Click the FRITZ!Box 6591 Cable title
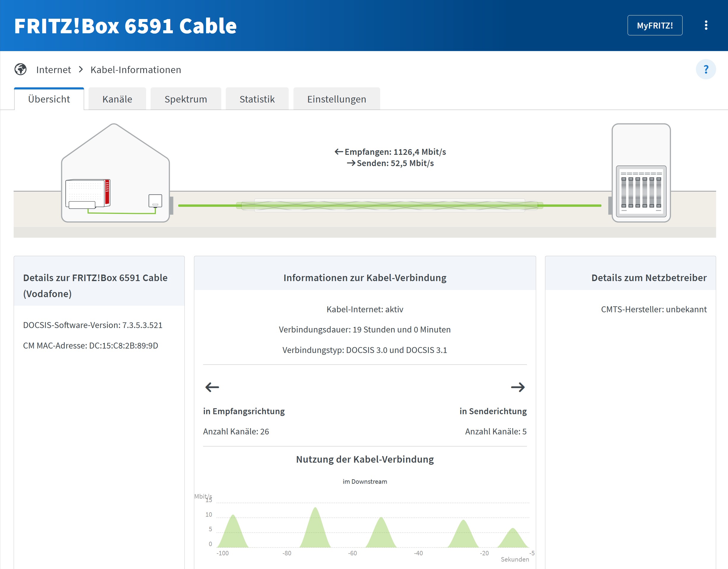The width and height of the screenshot is (728, 569). click(125, 26)
